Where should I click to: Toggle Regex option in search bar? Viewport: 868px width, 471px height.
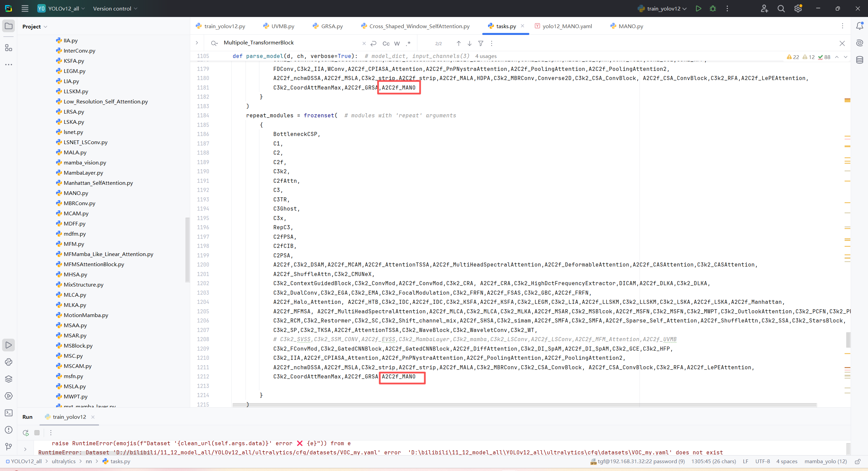point(408,43)
